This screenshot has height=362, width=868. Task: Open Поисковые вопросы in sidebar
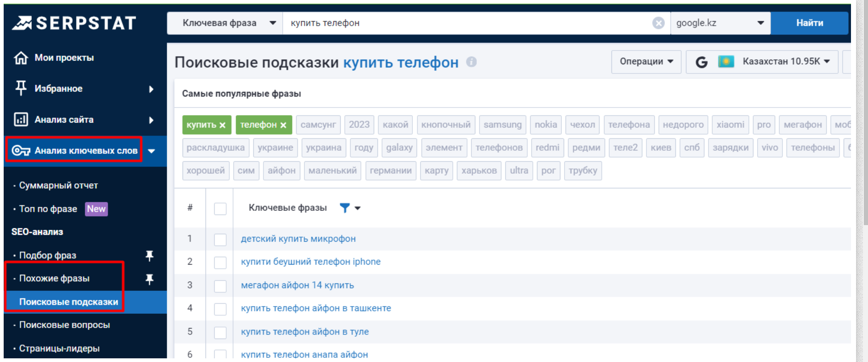pyautogui.click(x=64, y=325)
